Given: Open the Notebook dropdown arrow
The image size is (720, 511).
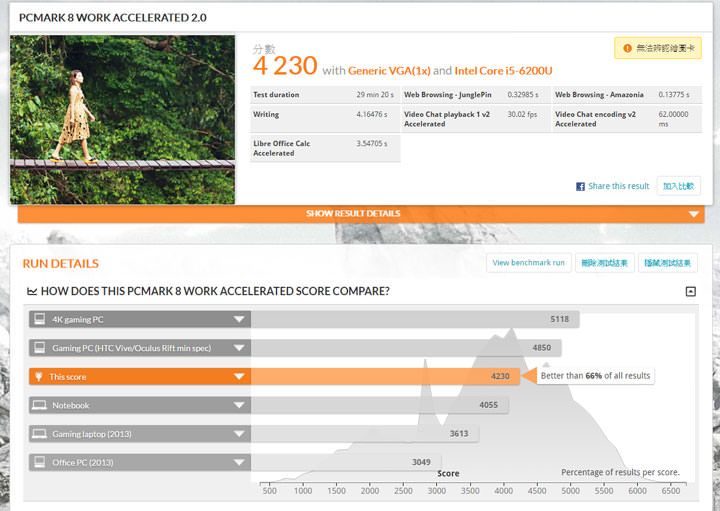Looking at the screenshot, I should click(x=239, y=405).
